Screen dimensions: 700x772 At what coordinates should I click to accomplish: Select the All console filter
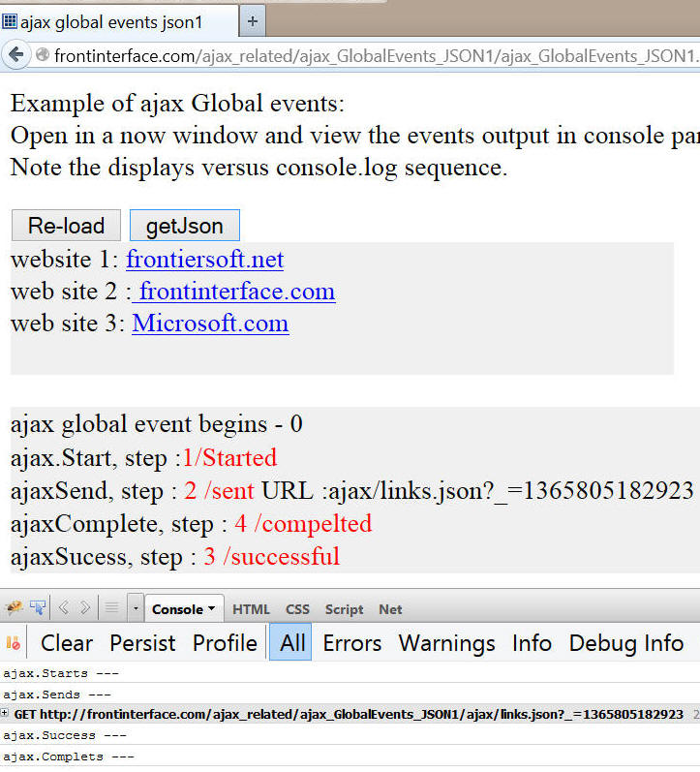(291, 643)
